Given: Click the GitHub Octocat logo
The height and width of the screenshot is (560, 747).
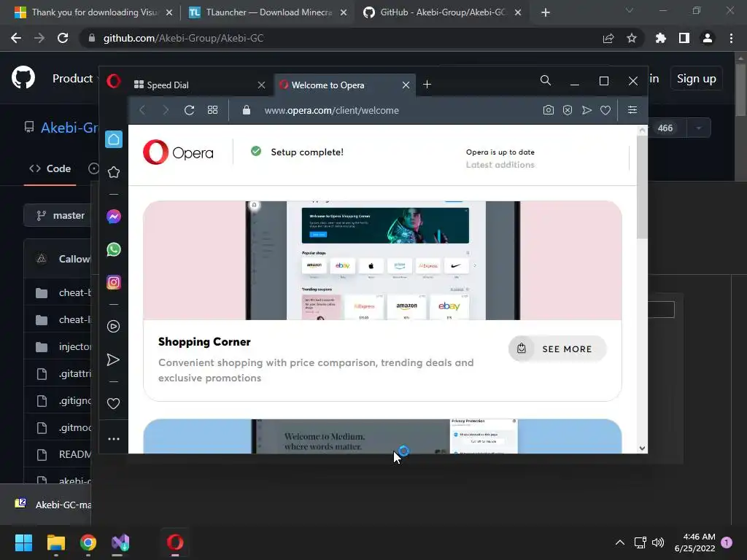Looking at the screenshot, I should click(x=23, y=77).
